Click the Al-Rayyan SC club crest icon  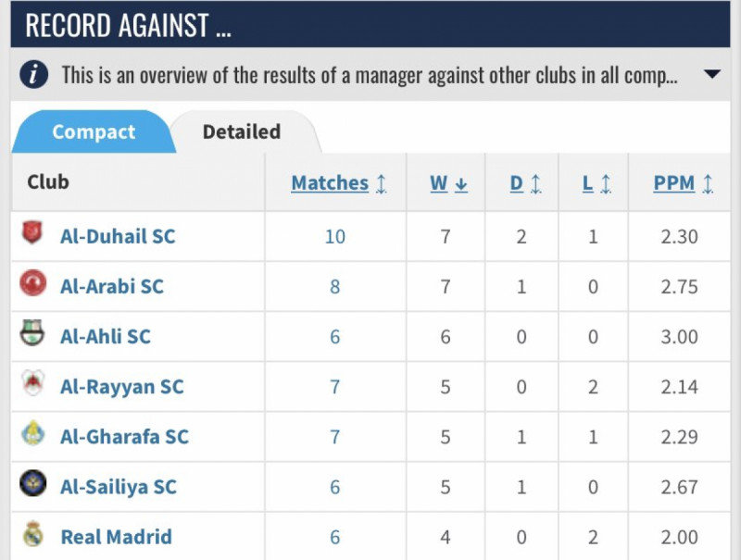click(x=32, y=385)
